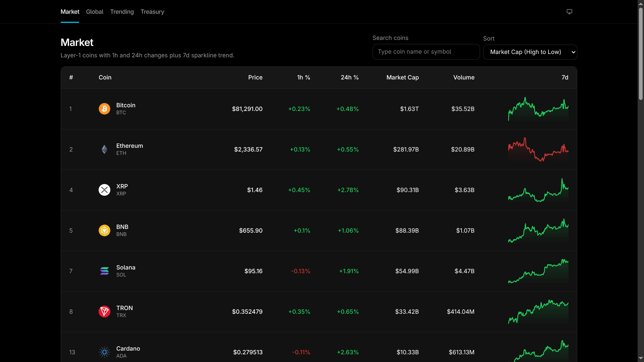Open XRP 7d sparkline chart
The height and width of the screenshot is (362, 644).
coord(538,190)
